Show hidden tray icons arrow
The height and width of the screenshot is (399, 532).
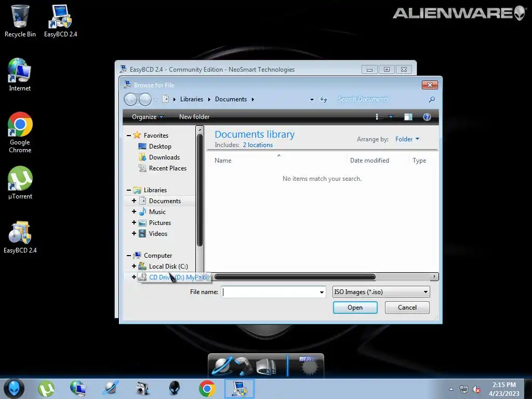[451, 389]
